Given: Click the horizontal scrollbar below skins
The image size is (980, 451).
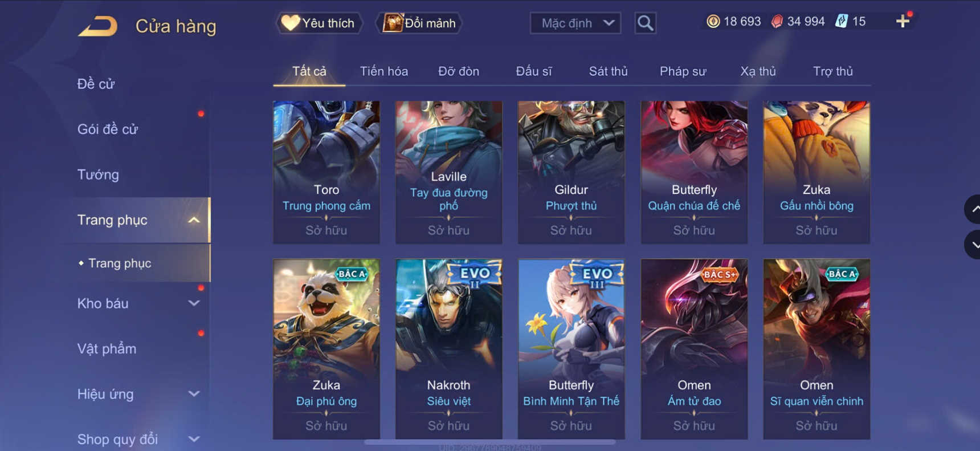Looking at the screenshot, I should [490, 442].
